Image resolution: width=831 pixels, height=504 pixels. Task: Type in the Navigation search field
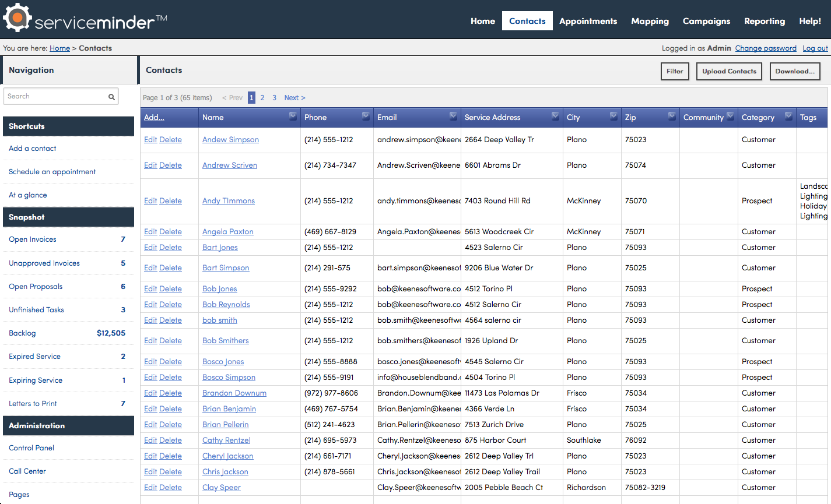pyautogui.click(x=56, y=97)
